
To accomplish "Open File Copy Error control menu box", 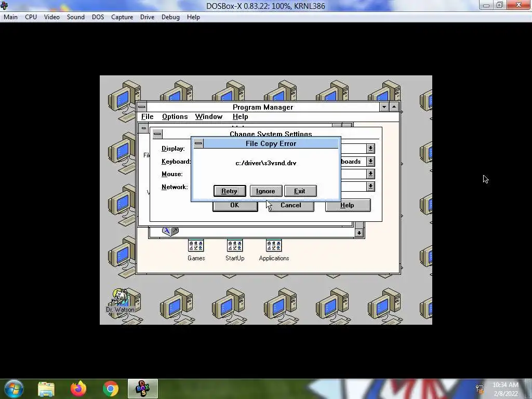I will 198,143.
